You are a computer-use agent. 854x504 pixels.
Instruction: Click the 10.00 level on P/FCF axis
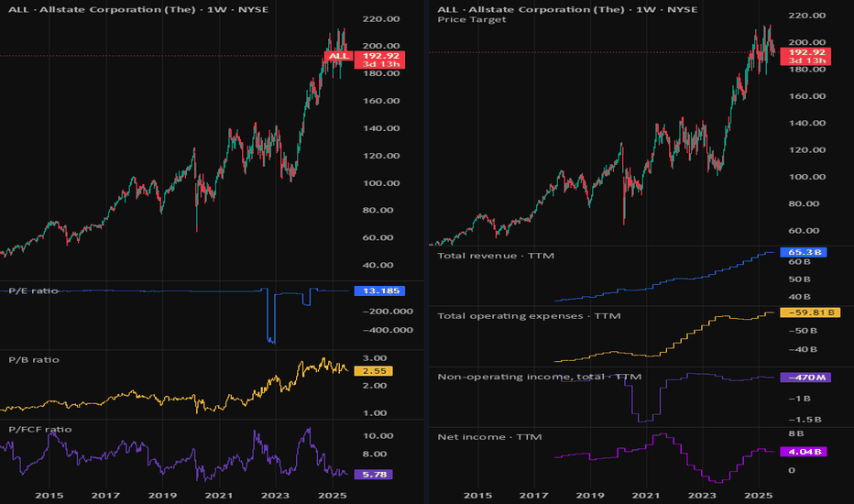pyautogui.click(x=378, y=436)
